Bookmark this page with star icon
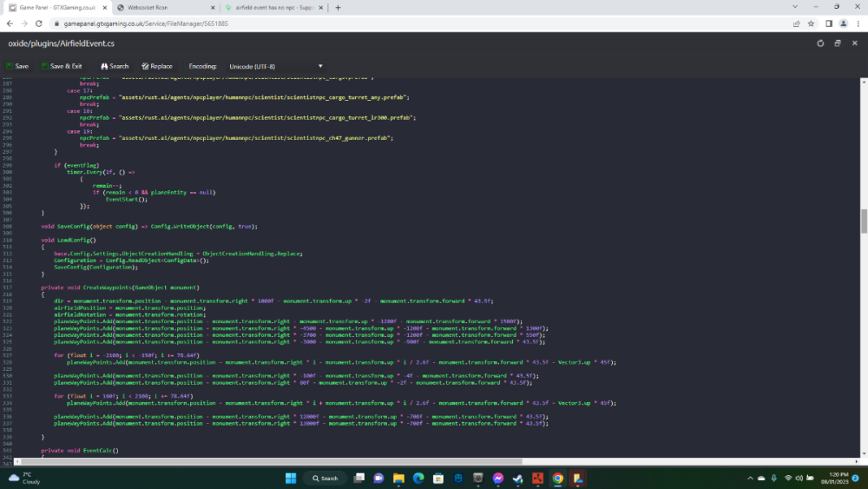 pos(811,23)
